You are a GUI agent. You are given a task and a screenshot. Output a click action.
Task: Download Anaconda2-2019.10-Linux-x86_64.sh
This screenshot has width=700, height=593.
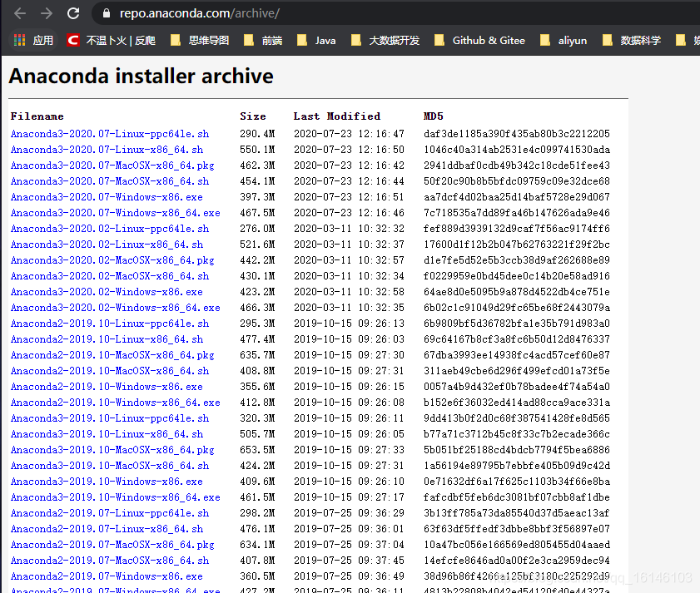[107, 339]
